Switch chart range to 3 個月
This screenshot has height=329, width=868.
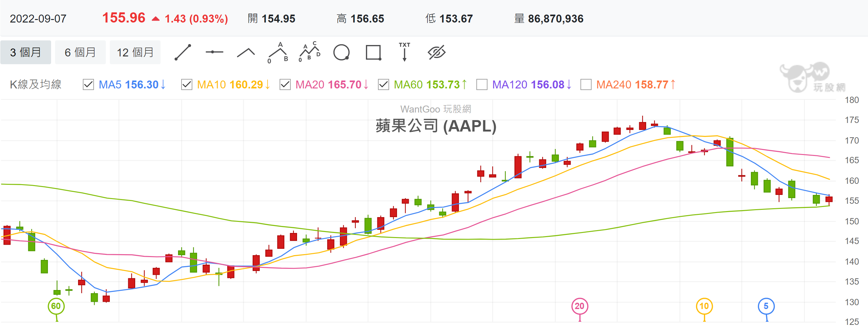click(x=26, y=53)
